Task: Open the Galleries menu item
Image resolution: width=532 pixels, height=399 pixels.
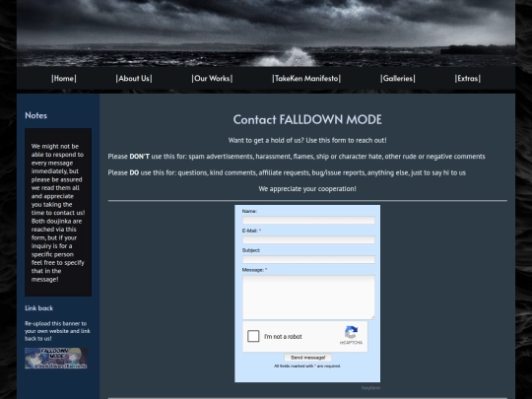Action: (398, 79)
